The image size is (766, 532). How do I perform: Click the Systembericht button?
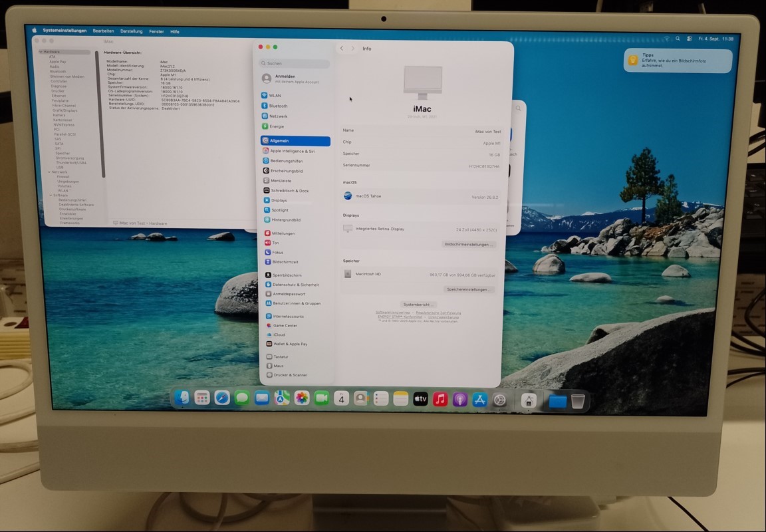(x=418, y=305)
